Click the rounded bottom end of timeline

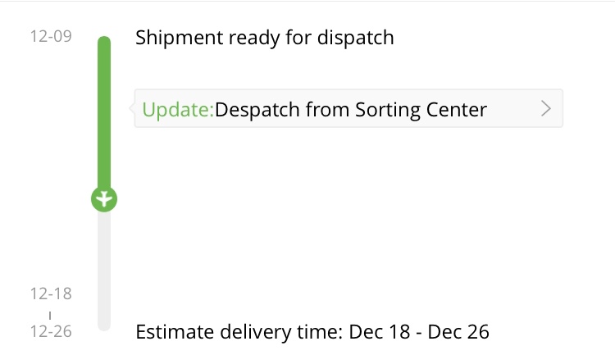click(104, 325)
